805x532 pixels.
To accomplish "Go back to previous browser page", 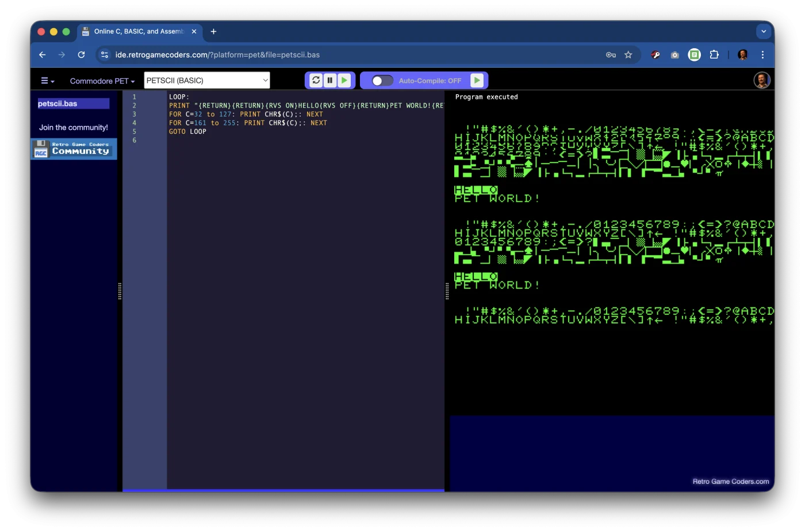I will click(42, 55).
